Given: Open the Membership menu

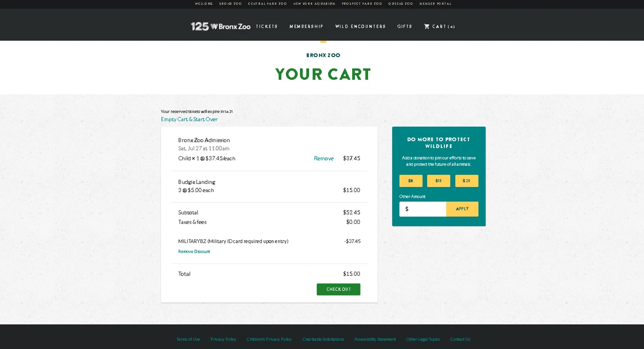Looking at the screenshot, I should (x=307, y=27).
